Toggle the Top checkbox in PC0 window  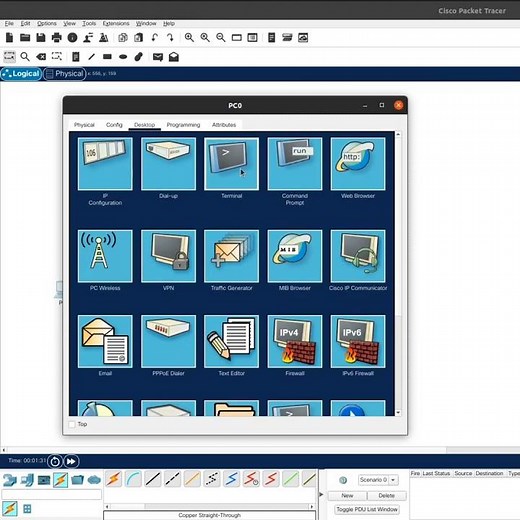coord(72,424)
